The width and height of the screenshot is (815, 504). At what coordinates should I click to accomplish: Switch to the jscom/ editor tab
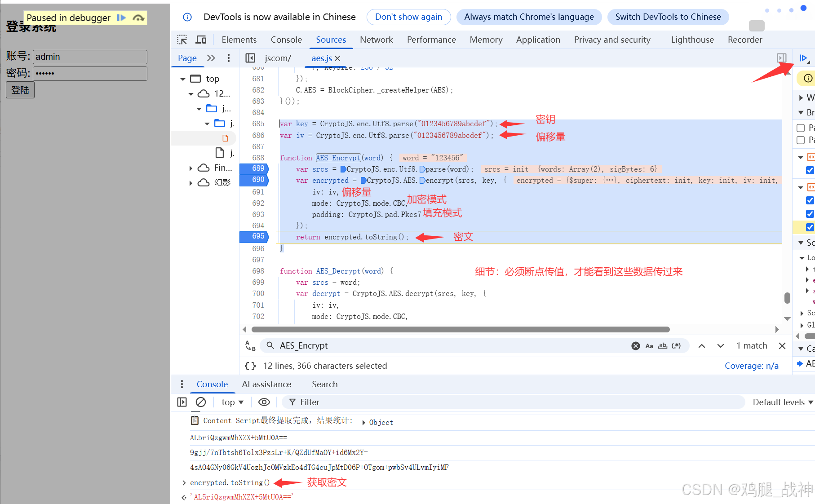tap(278, 58)
